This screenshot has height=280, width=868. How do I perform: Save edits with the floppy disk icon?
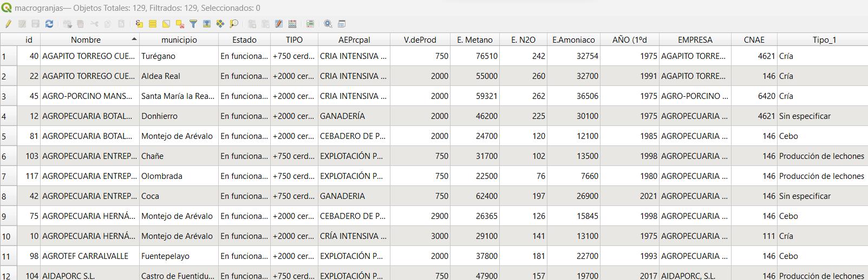[36, 24]
